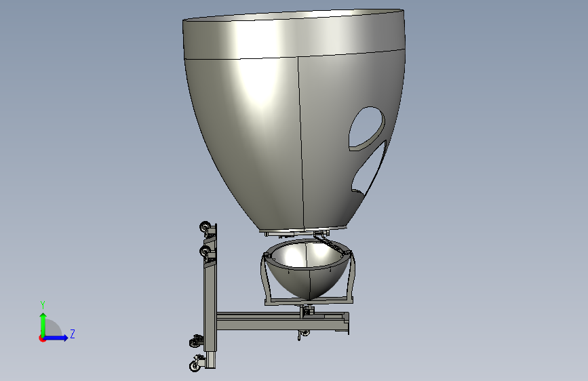Click the "Z" axis label

[73, 334]
